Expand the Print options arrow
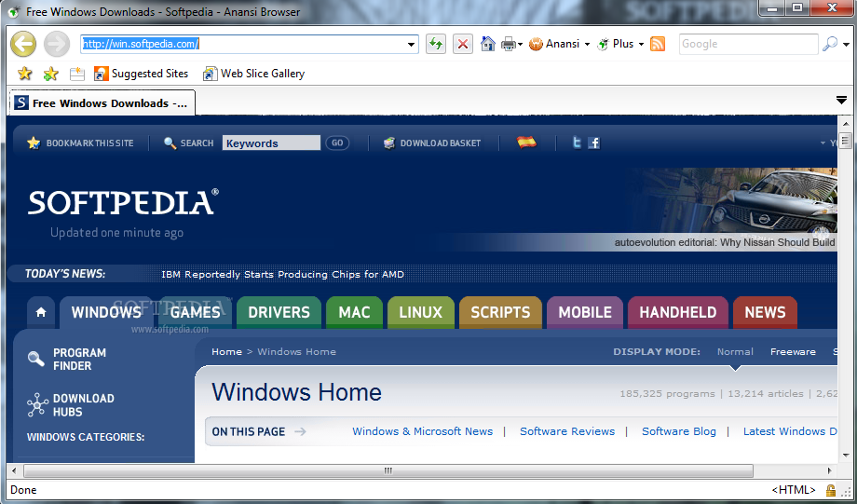The image size is (857, 504). [520, 45]
